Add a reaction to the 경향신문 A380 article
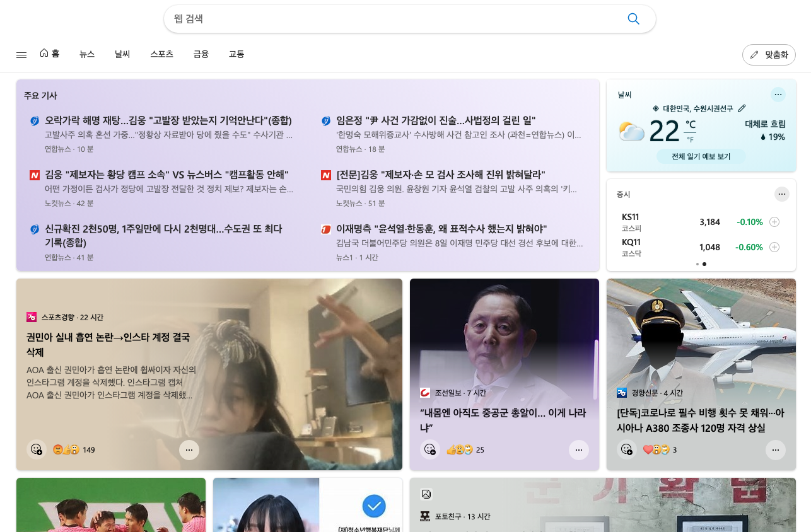This screenshot has height=532, width=811. point(626,449)
